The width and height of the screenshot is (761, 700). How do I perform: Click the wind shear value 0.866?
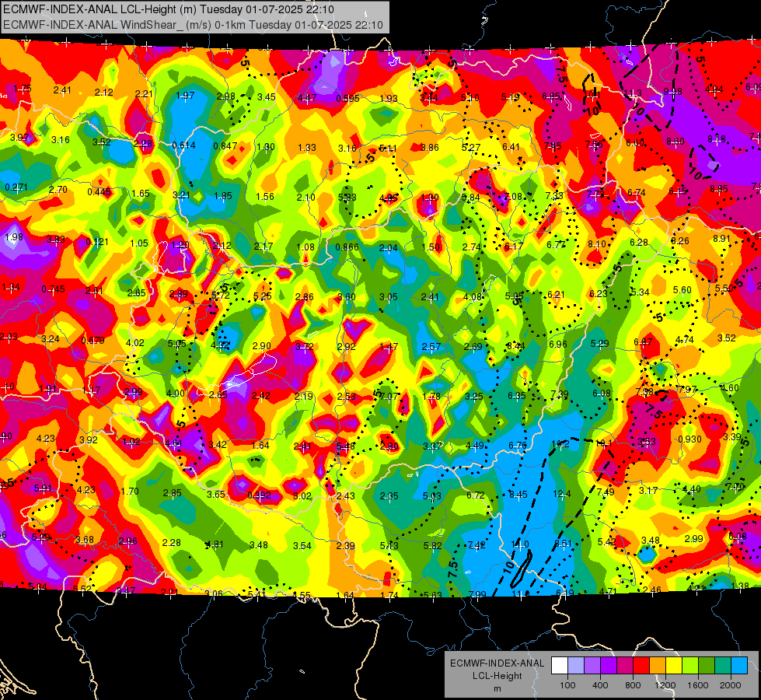pos(347,247)
